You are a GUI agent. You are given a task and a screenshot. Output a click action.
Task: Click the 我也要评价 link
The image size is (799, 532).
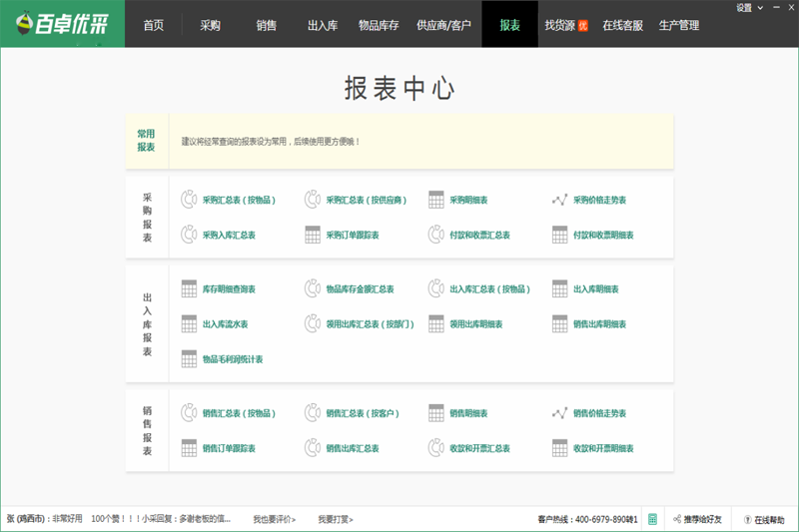pos(274,519)
